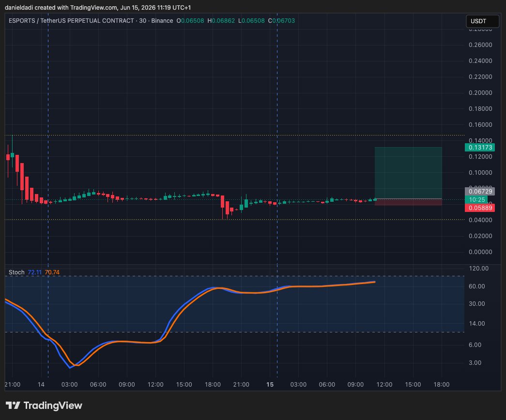Click the 0.02000 price axis label
The height and width of the screenshot is (420, 506).
point(480,236)
